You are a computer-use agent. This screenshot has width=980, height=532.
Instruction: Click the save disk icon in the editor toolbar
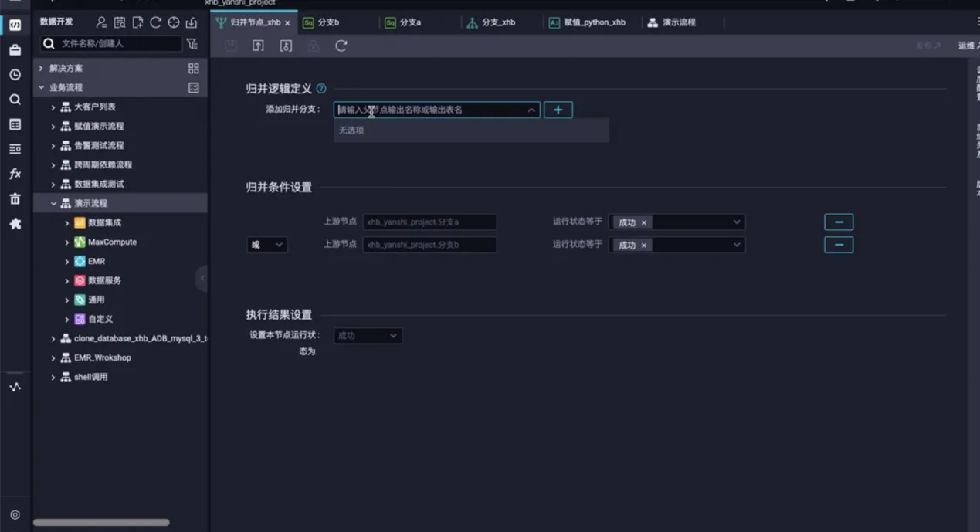230,46
